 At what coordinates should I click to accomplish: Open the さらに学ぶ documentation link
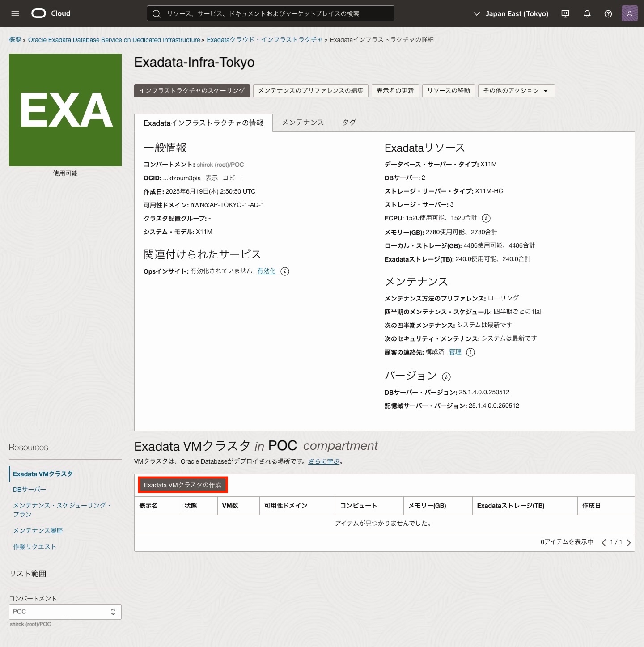pyautogui.click(x=323, y=461)
